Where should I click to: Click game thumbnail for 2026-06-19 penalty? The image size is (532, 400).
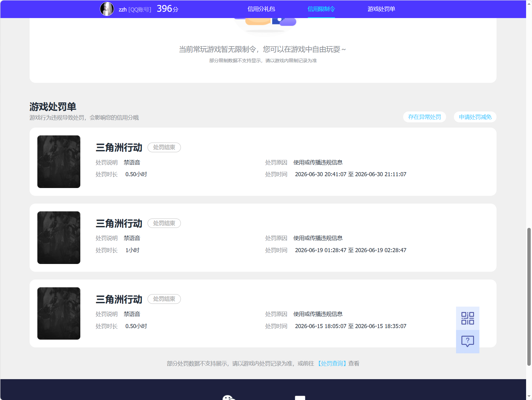pyautogui.click(x=59, y=238)
